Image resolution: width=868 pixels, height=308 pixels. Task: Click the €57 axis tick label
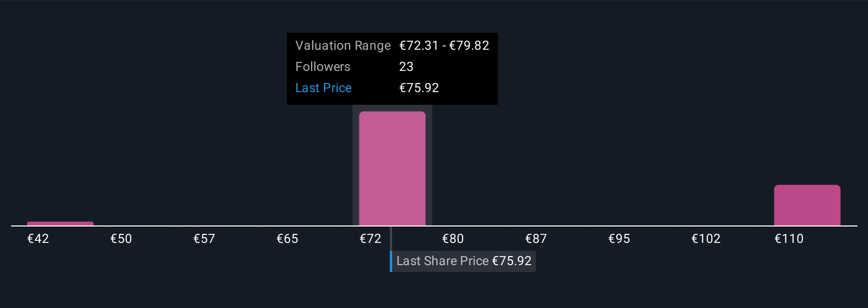pyautogui.click(x=204, y=239)
